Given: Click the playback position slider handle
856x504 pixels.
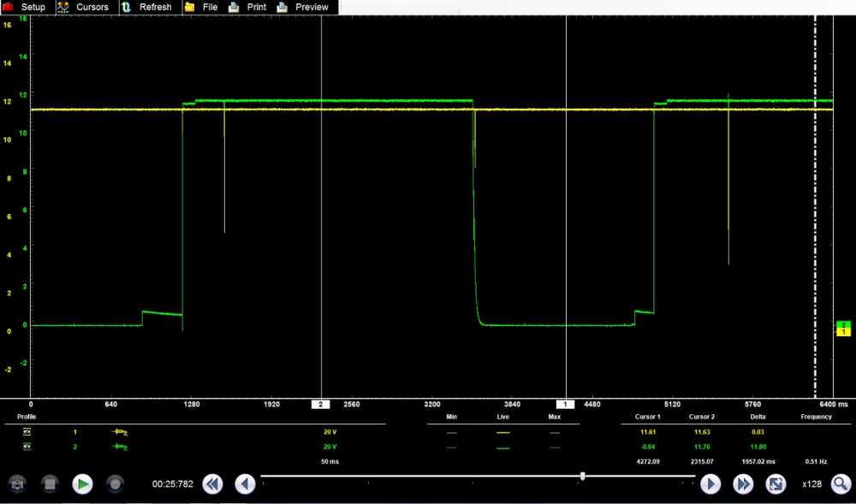Looking at the screenshot, I should tap(583, 476).
